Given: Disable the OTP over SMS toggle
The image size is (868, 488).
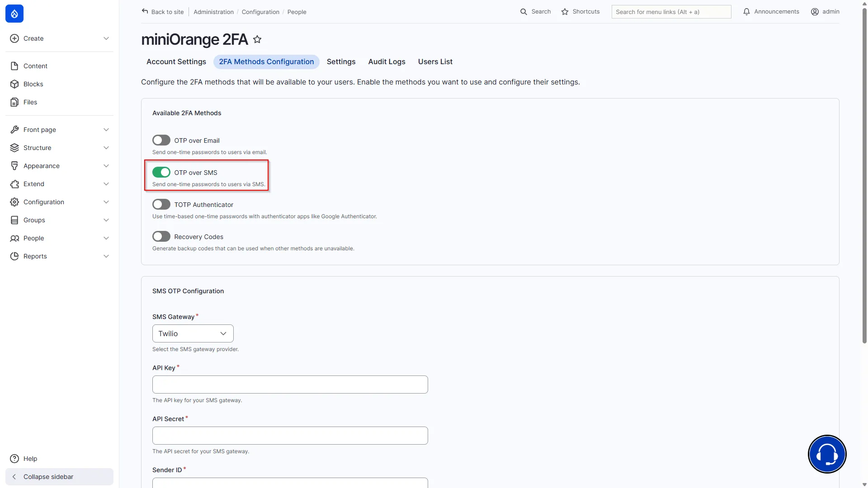Looking at the screenshot, I should tap(161, 173).
